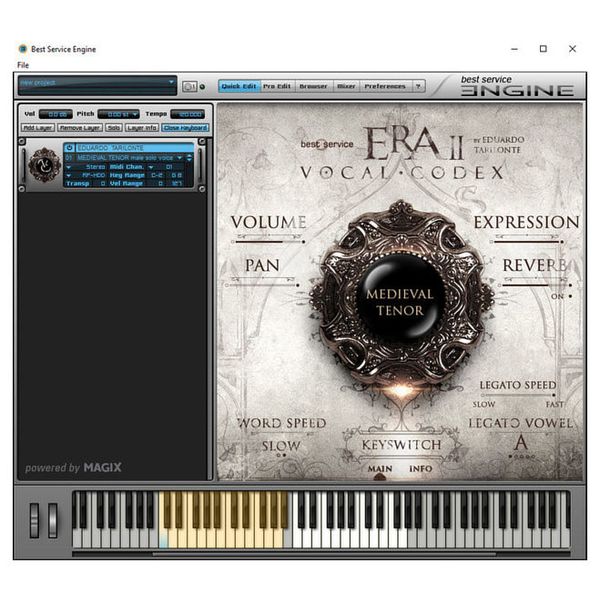Screen dimensions: 600x600
Task: Click the small round LED beside camera icon
Action: pos(202,87)
